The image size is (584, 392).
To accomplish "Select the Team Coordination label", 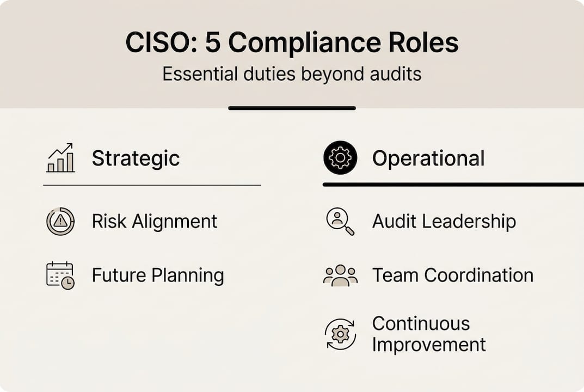I will (452, 275).
